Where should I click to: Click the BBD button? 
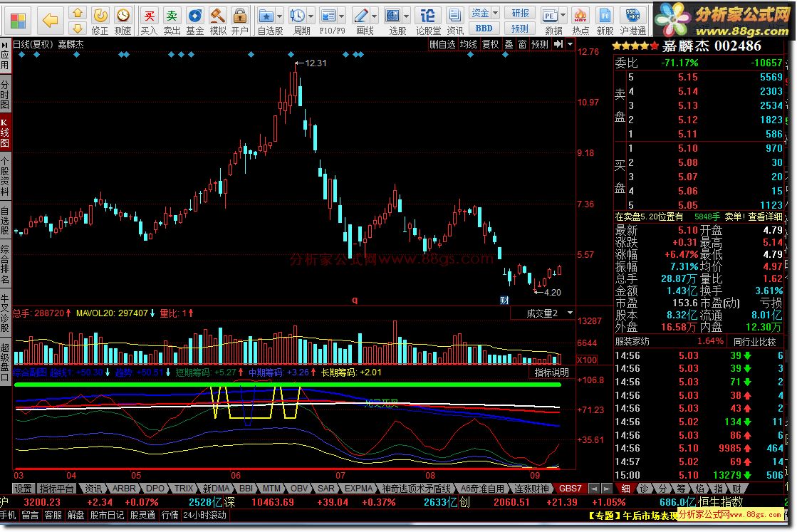coord(484,28)
